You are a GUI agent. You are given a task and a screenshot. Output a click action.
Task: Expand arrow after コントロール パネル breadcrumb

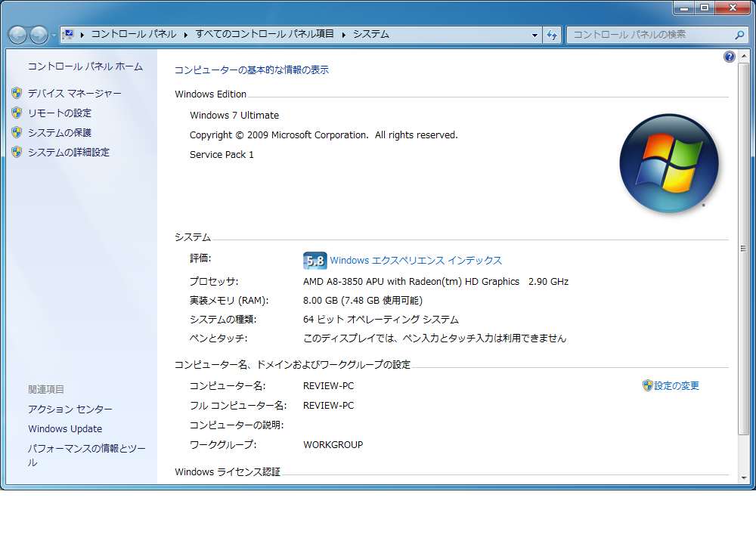click(186, 35)
